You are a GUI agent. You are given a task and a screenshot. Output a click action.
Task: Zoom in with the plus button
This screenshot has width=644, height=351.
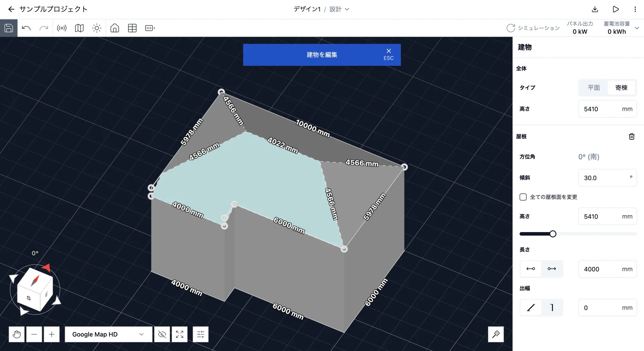click(52, 334)
